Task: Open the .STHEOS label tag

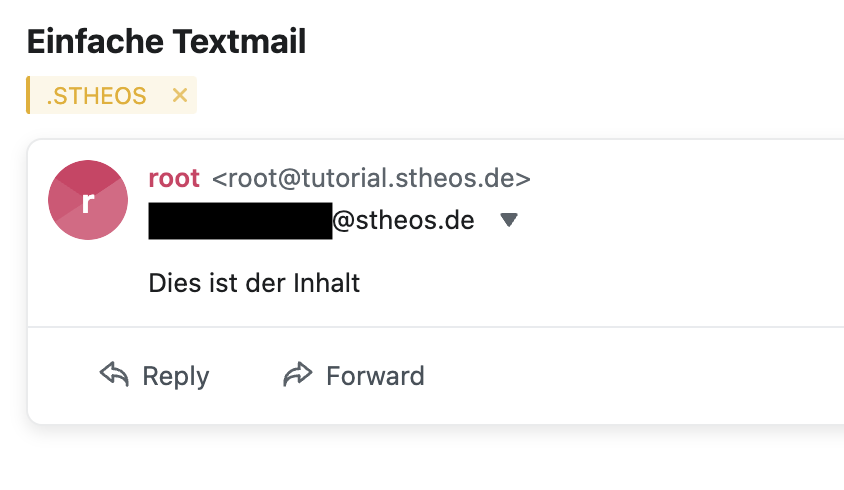Action: (97, 96)
